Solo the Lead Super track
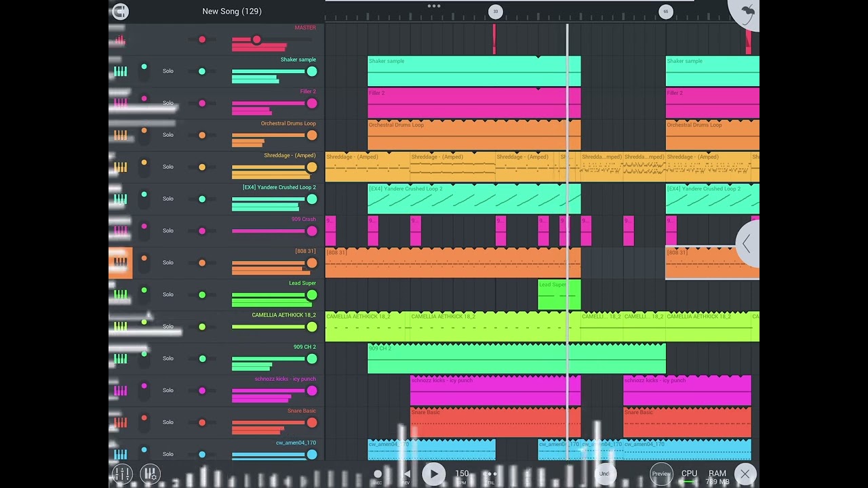Screen dimensions: 868x488 (x=168, y=294)
